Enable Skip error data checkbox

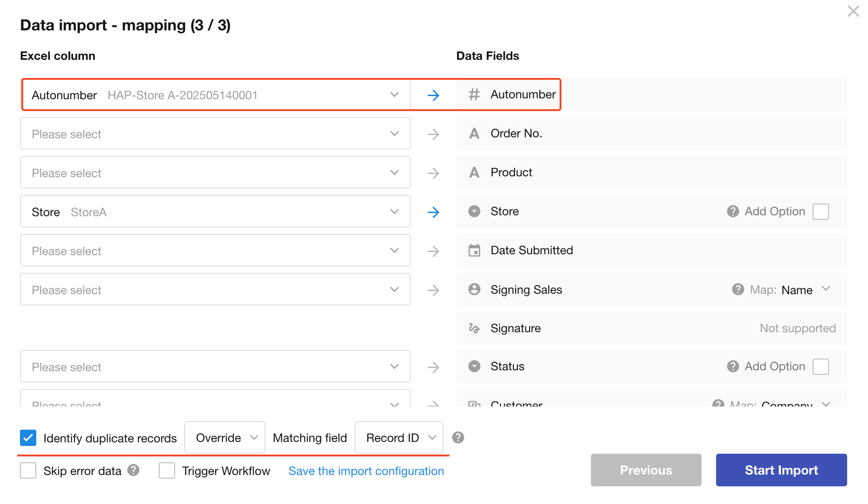tap(28, 470)
